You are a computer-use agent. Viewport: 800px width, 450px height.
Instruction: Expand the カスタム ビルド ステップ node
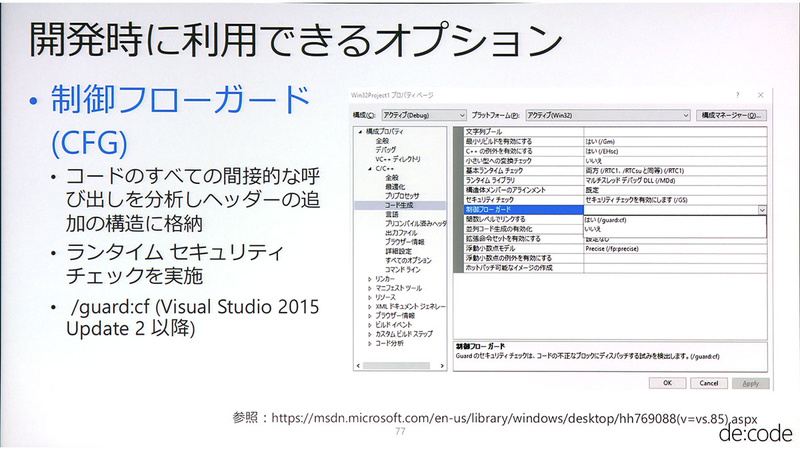coord(370,334)
